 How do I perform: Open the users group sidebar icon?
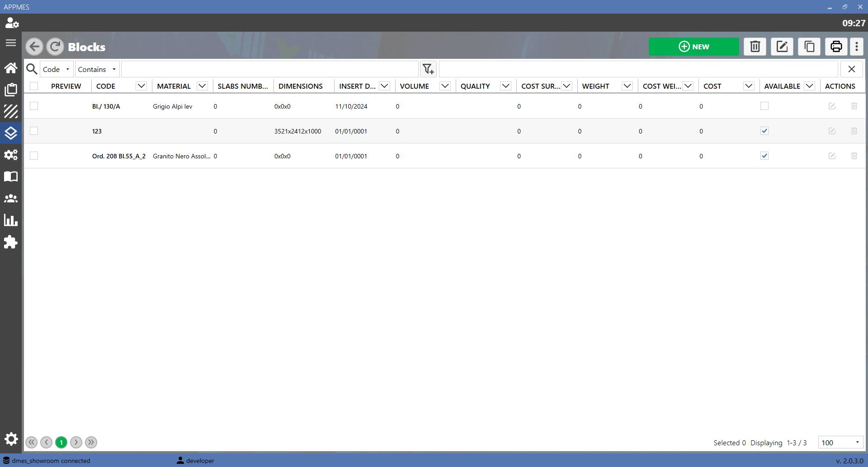pos(11,199)
